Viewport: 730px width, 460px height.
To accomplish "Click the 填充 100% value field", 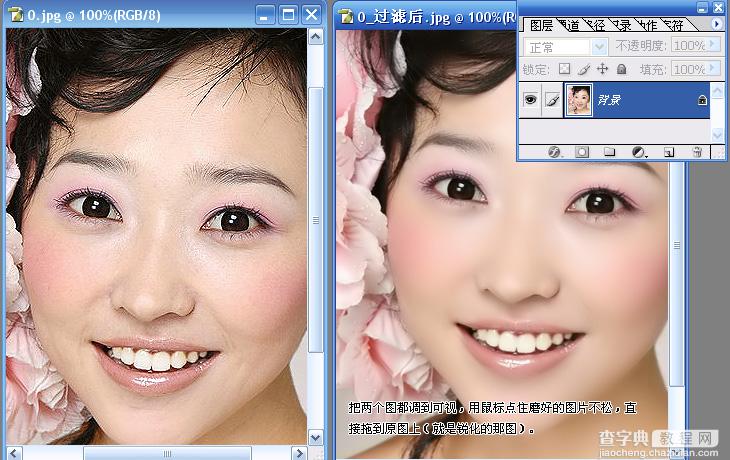I will [x=689, y=69].
